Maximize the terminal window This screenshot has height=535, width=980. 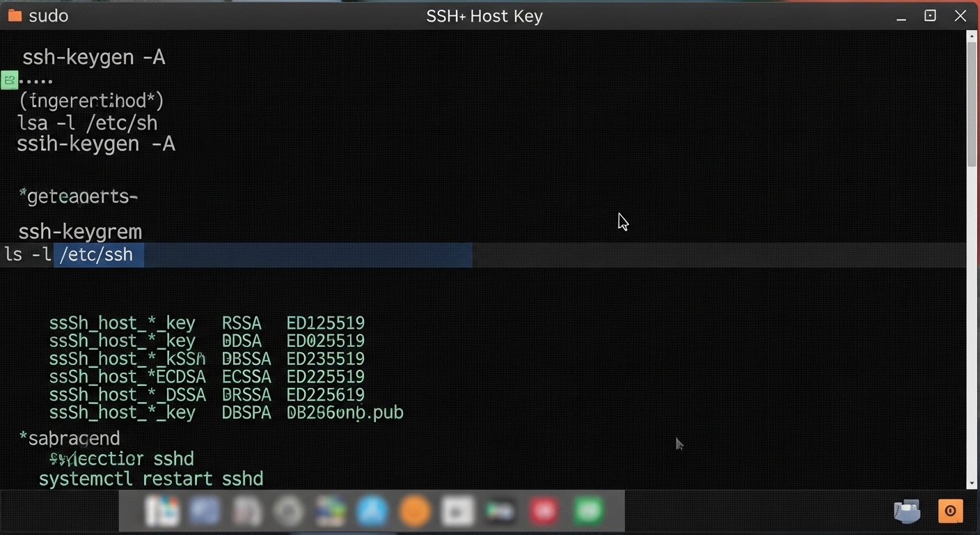(930, 16)
